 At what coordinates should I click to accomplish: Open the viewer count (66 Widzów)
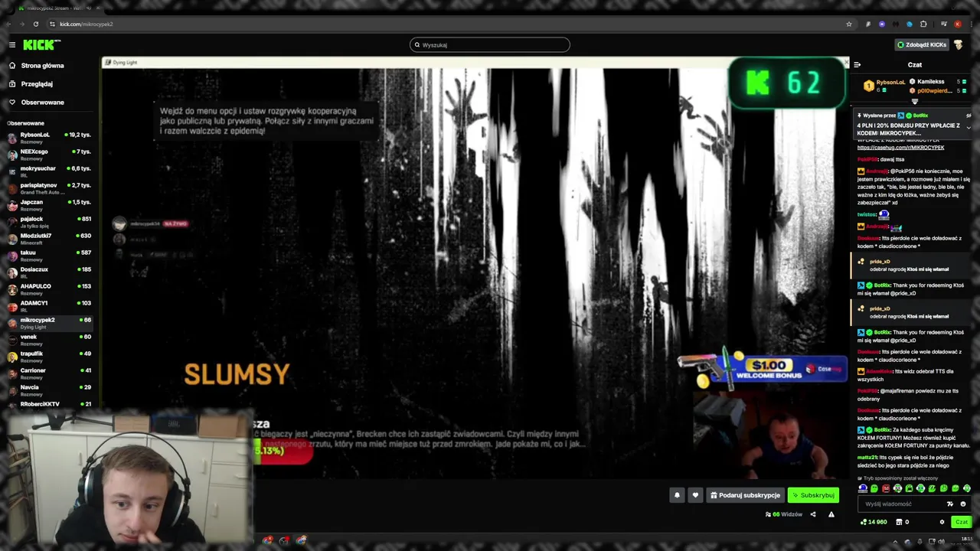(783, 514)
